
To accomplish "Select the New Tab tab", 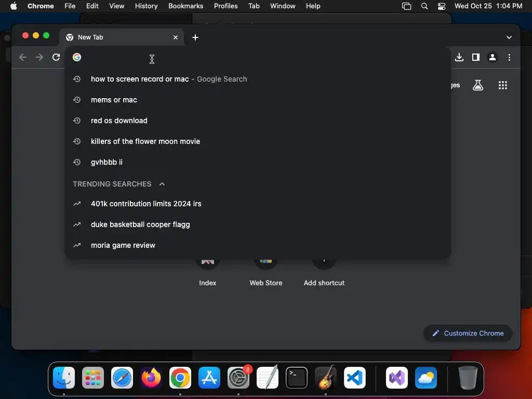I will pyautogui.click(x=122, y=37).
